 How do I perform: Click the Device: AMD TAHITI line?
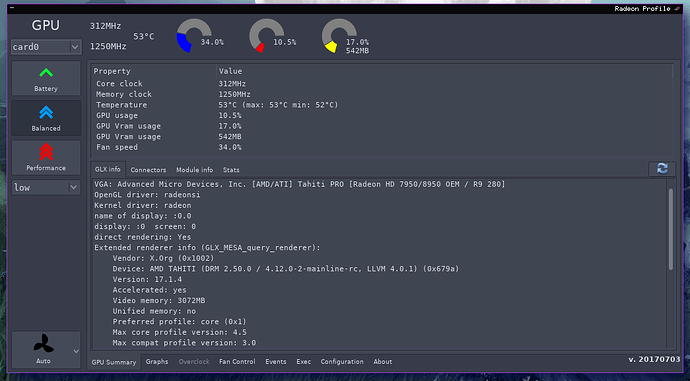pyautogui.click(x=286, y=269)
